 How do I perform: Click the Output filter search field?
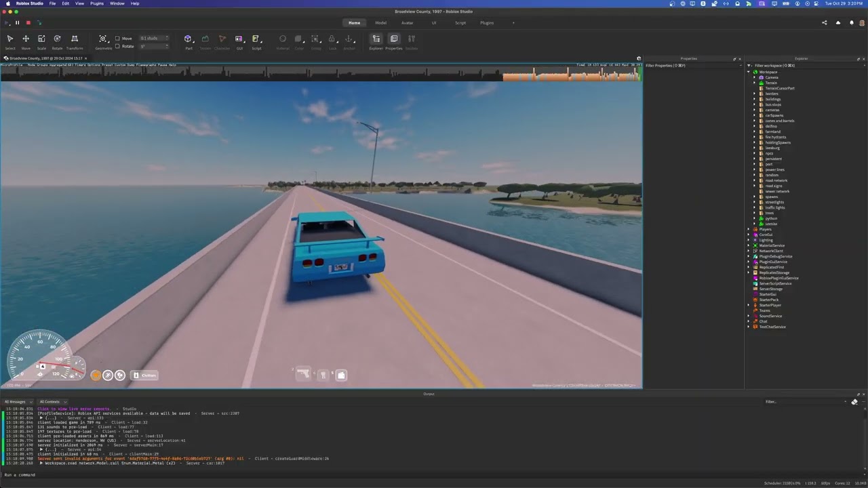(806, 401)
